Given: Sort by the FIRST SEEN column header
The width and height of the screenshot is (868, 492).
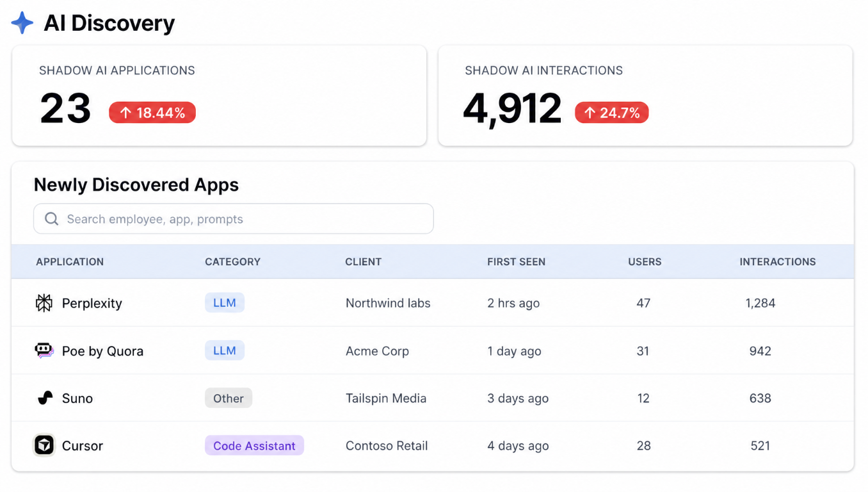Looking at the screenshot, I should (516, 262).
